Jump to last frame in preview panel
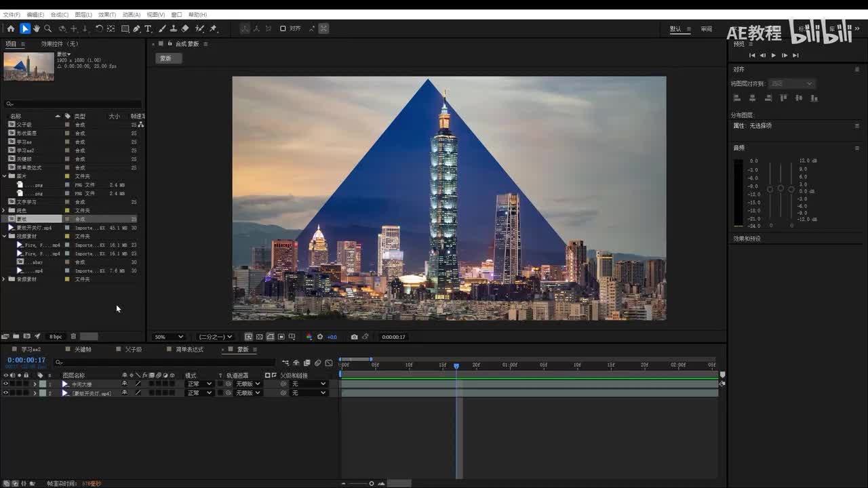 click(795, 56)
